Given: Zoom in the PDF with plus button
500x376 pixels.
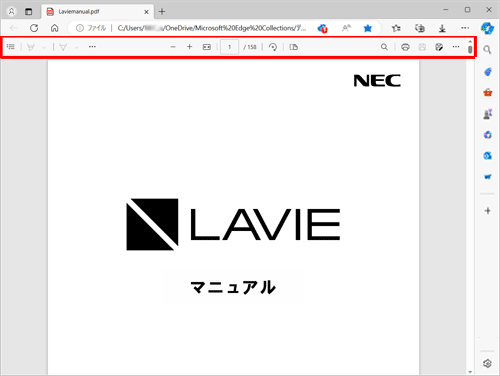Looking at the screenshot, I should point(189,47).
